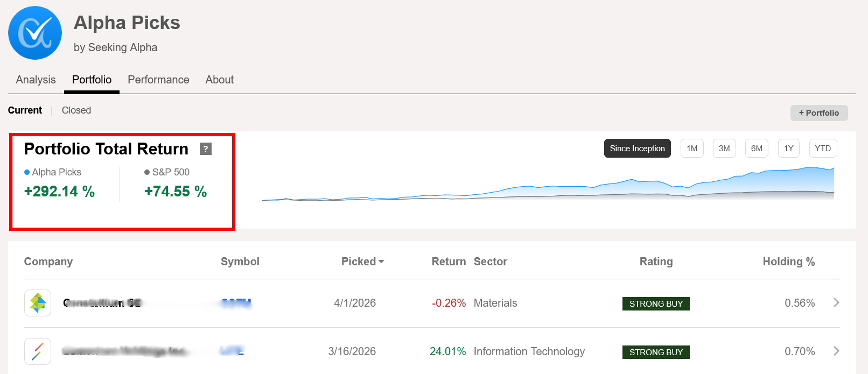Expand the row picked on 4/1/2026
The height and width of the screenshot is (374, 868).
pyautogui.click(x=836, y=303)
